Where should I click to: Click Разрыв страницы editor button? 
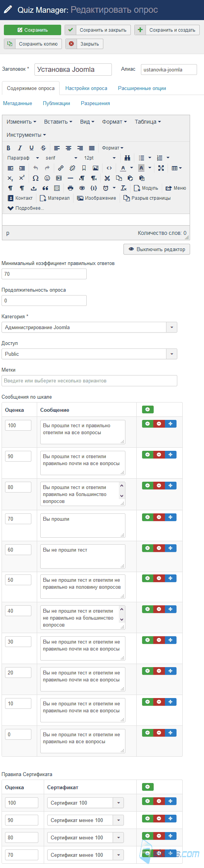[147, 198]
